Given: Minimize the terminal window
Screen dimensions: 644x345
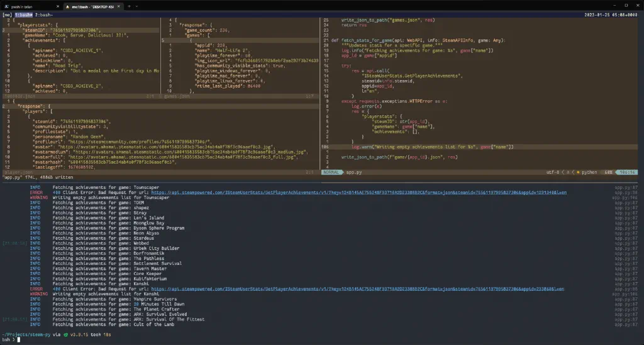Looking at the screenshot, I should pos(615,5).
